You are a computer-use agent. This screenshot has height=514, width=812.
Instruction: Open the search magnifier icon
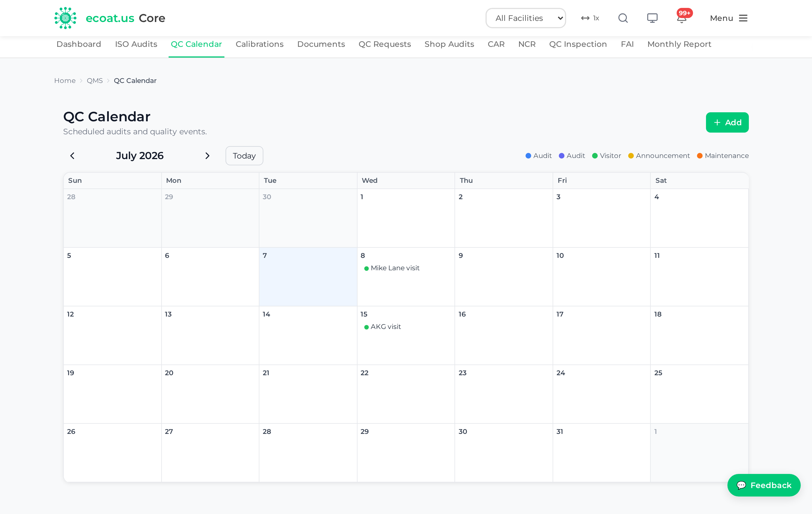coord(623,18)
